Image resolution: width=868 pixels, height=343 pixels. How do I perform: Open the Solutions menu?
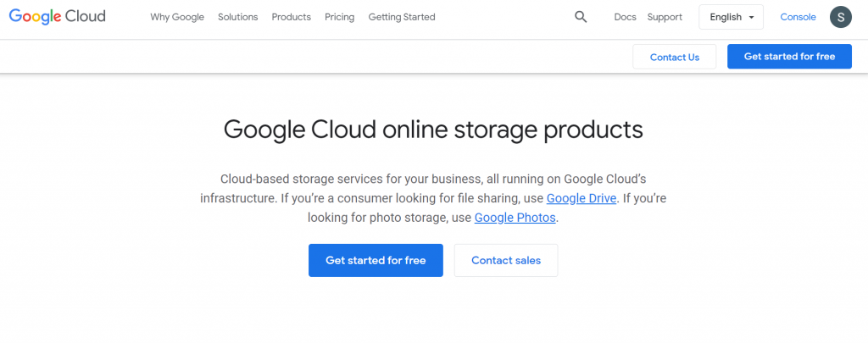coord(238,17)
